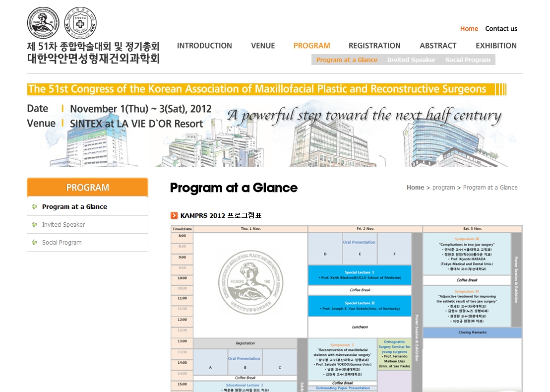Screen dimensions: 550x392
Task: Click the 'Special Lecture I' cell
Action: (x=360, y=275)
